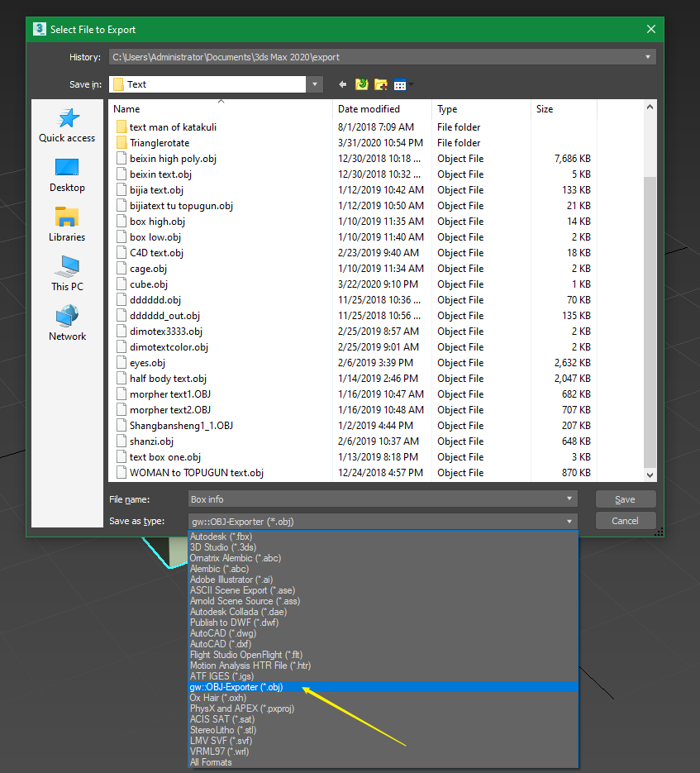Select file dimotextcolor.obj
Viewport: 700px width, 773px height.
click(169, 347)
